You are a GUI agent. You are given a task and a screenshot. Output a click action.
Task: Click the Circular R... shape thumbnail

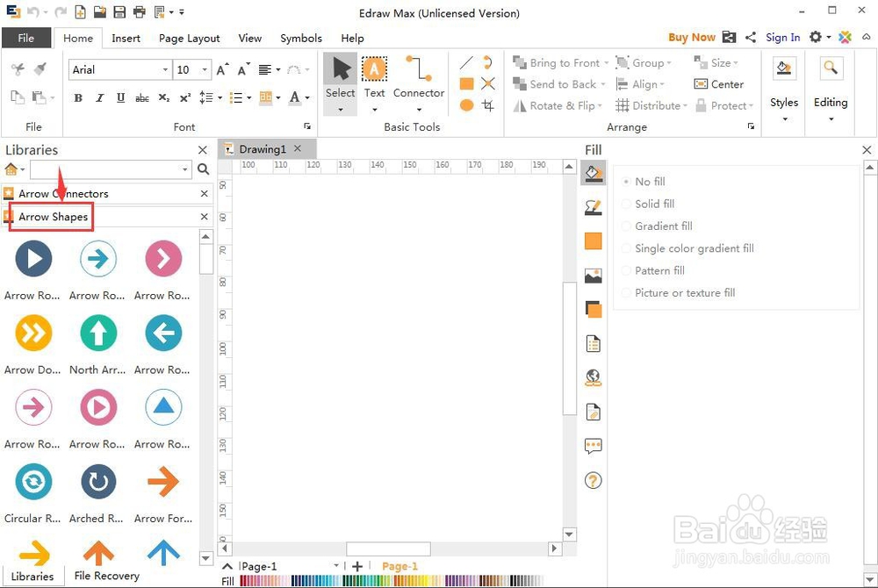click(33, 482)
